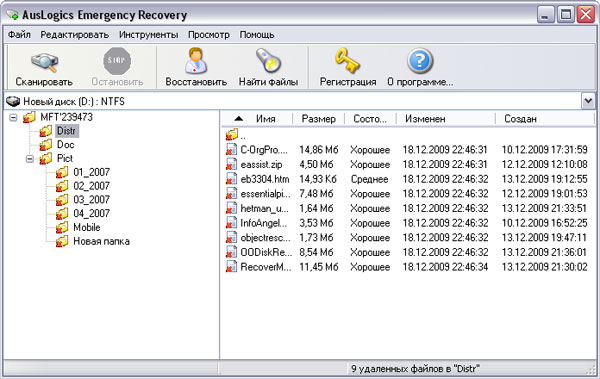Click file icon next to essentialpi...
Viewport: 600px width, 379px height.
click(x=231, y=194)
